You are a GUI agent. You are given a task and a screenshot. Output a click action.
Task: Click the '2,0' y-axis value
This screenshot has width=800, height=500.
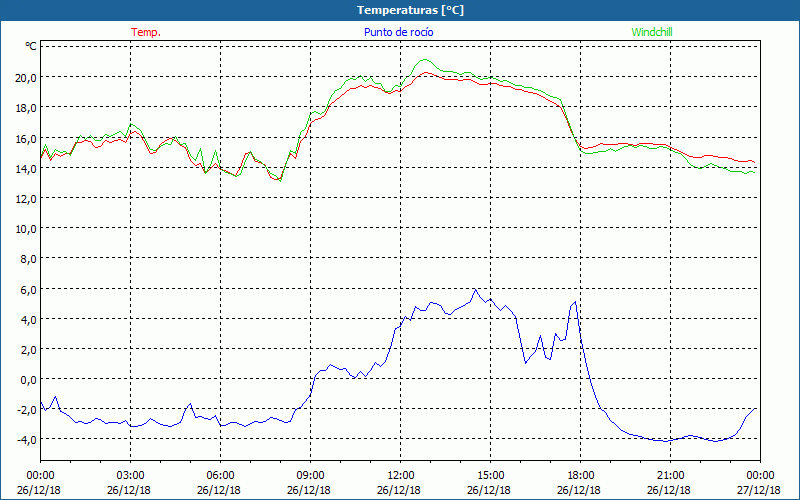click(x=28, y=349)
